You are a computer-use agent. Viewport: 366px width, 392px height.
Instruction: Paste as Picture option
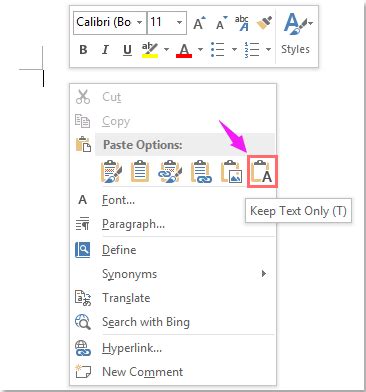[x=231, y=172]
